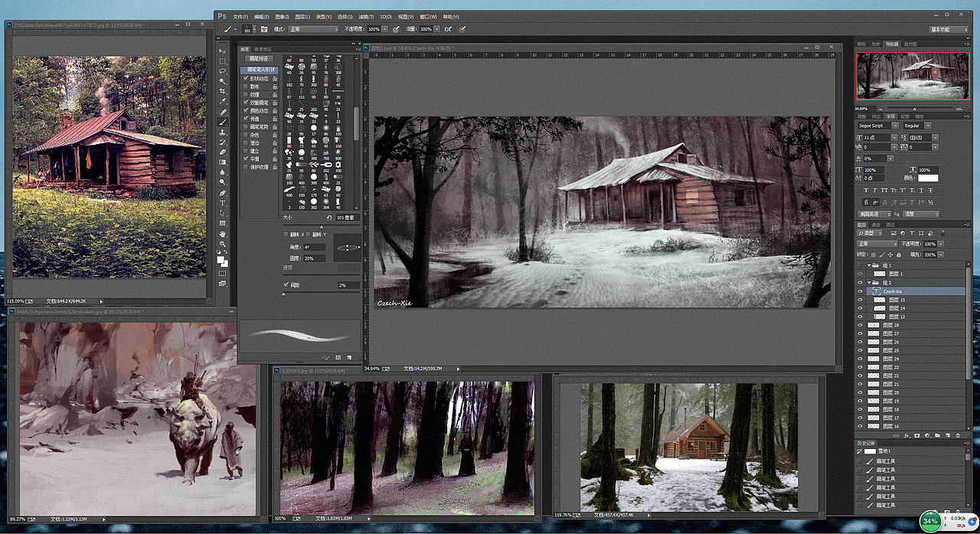Click the navigator preview thumbnail

coord(911,75)
